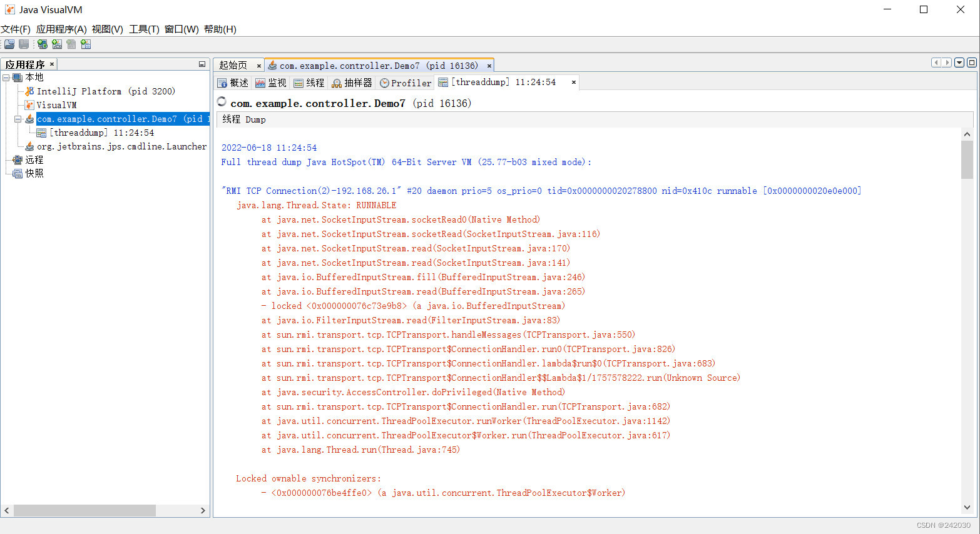980x534 pixels.
Task: Close the 起始页 tab
Action: [x=259, y=66]
